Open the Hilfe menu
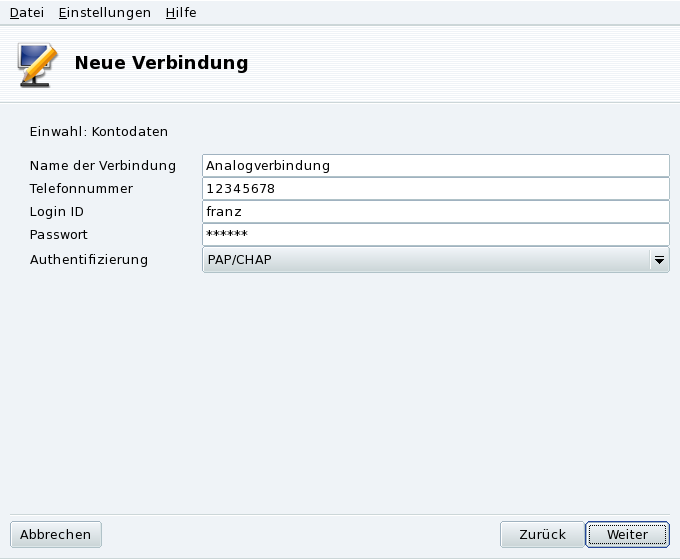 pyautogui.click(x=181, y=13)
